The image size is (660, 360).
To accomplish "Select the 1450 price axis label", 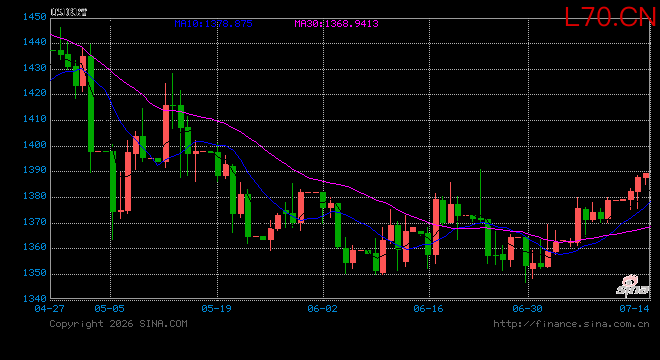I will click(35, 17).
